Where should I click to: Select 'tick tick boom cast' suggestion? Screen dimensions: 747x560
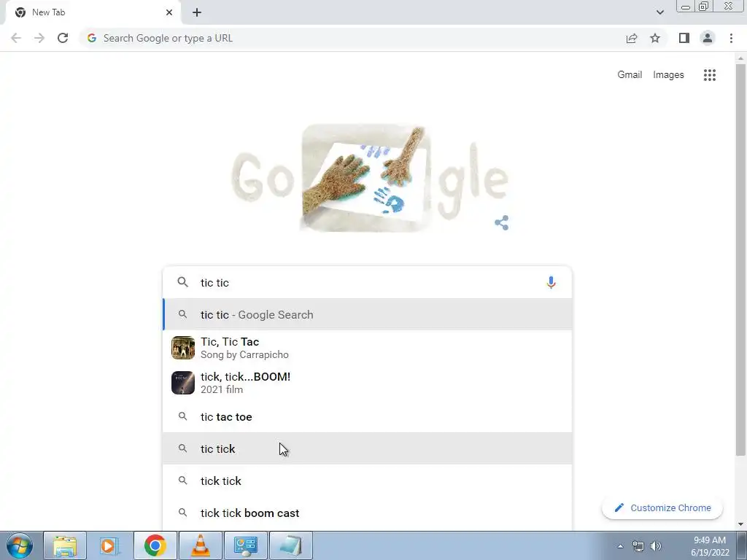(x=368, y=513)
